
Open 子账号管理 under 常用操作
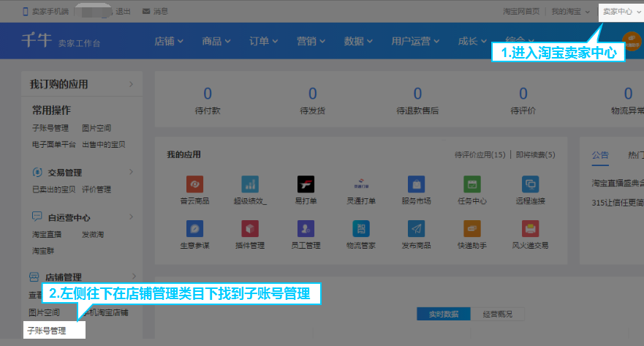50,128
